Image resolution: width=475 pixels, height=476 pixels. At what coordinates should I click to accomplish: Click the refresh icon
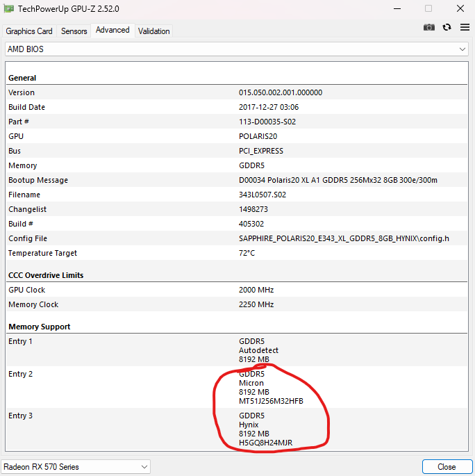click(x=447, y=28)
